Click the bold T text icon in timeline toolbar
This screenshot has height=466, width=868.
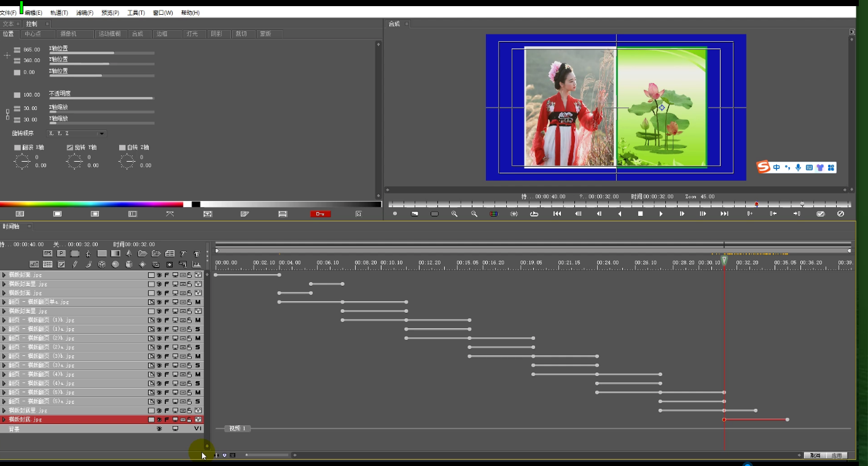tap(197, 253)
